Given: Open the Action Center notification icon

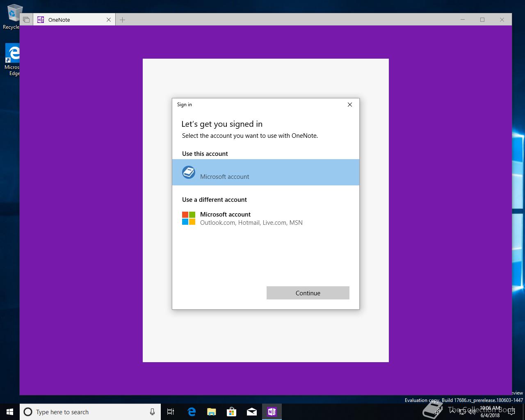Looking at the screenshot, I should [x=511, y=412].
